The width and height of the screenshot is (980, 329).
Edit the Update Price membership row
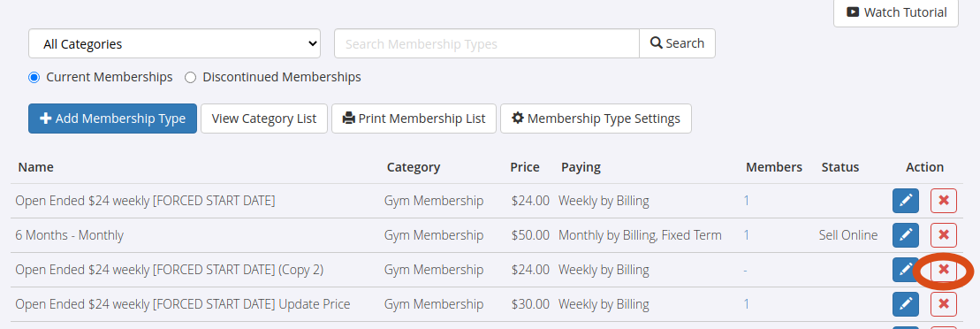906,304
